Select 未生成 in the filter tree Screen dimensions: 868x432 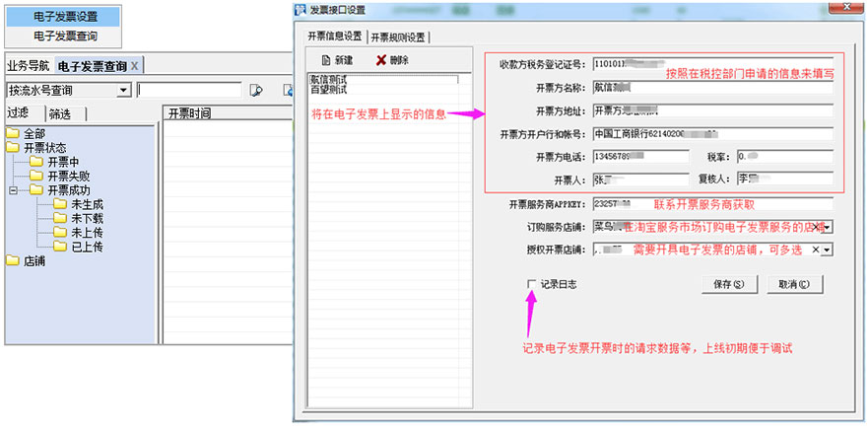[87, 205]
